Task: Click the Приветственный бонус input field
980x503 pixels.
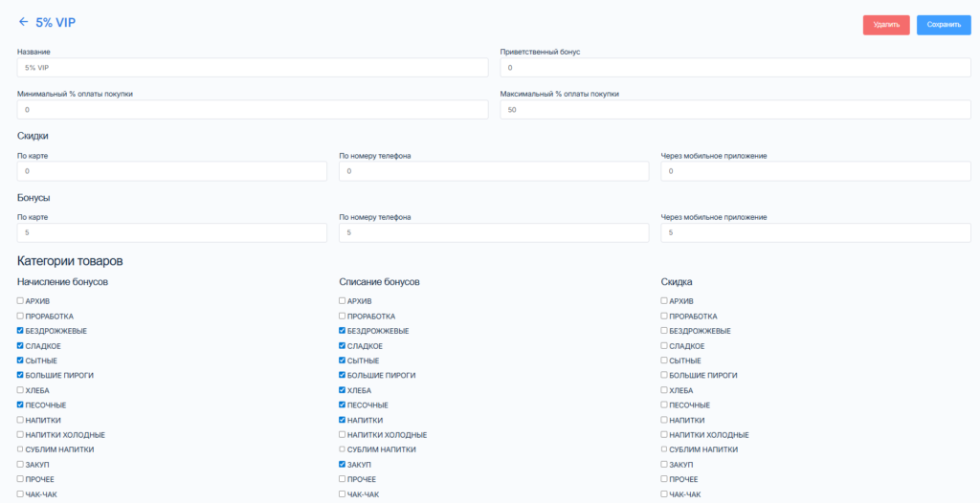Action: 735,68
